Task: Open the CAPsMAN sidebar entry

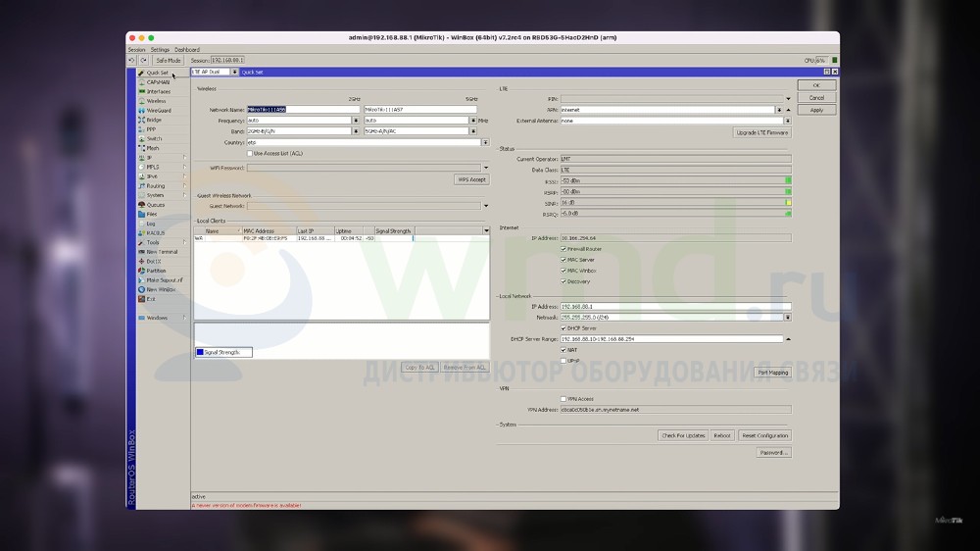Action: click(x=158, y=82)
